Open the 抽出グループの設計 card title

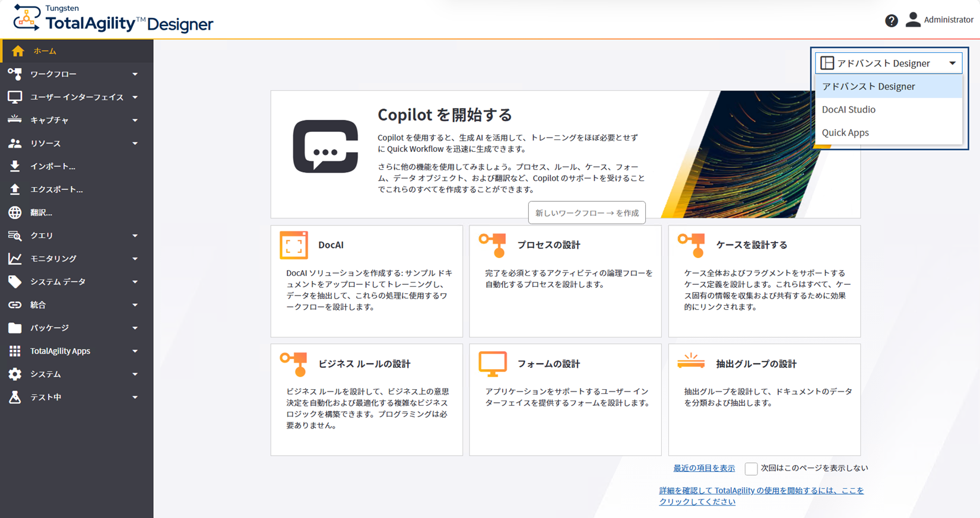(756, 364)
